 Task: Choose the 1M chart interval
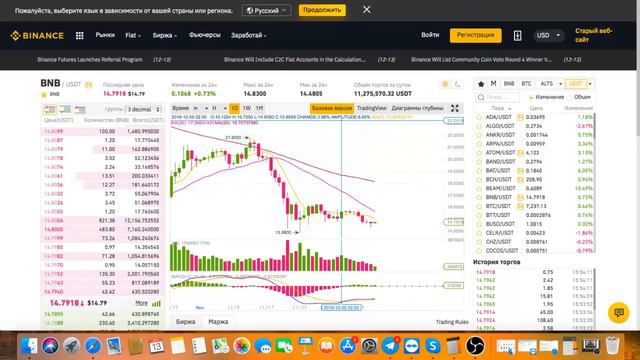(x=259, y=108)
